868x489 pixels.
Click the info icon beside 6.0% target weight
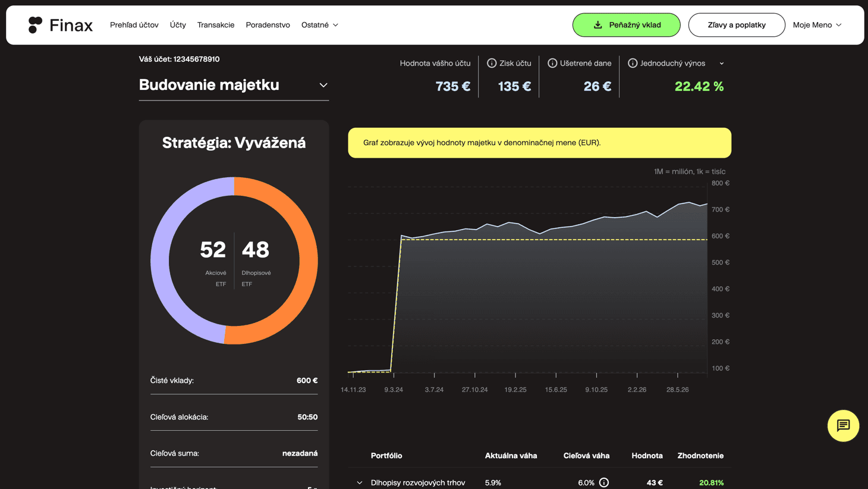click(604, 482)
